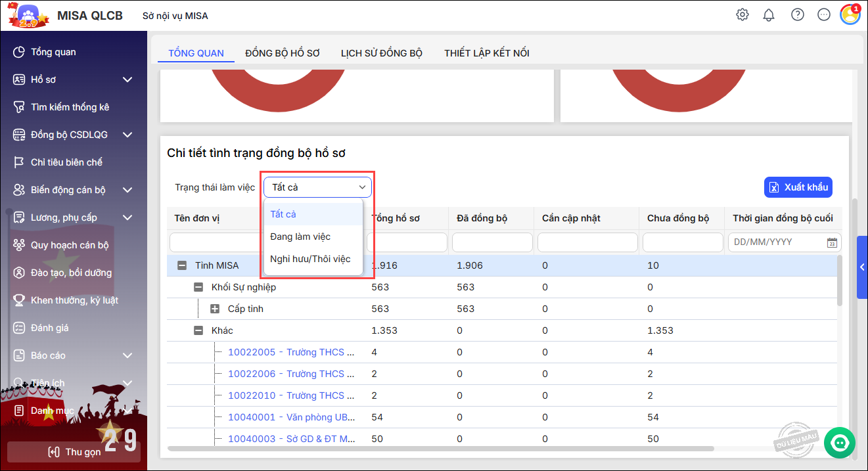Open the green chat support bubble
The image size is (868, 471).
(839, 443)
